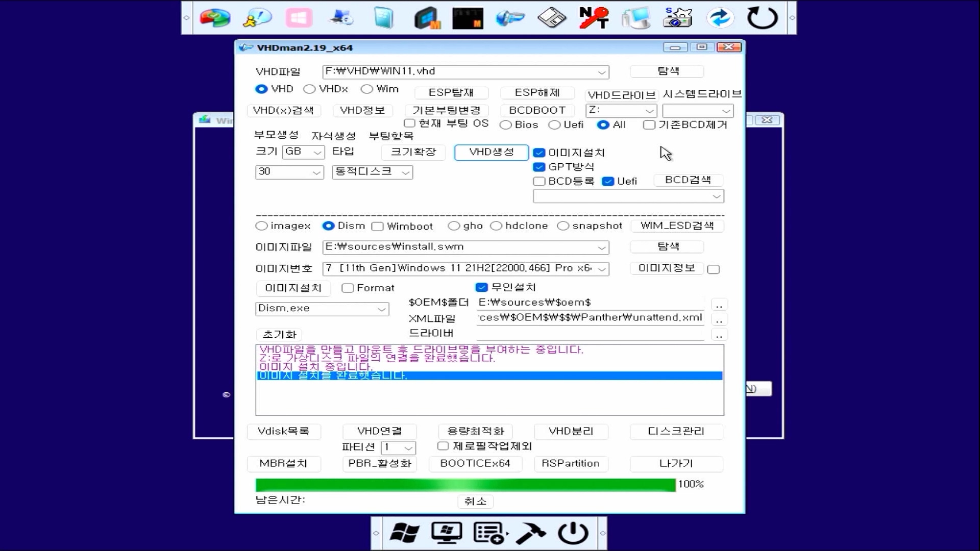Click the BCDBOOT button
The height and width of the screenshot is (551, 980).
coord(537,110)
